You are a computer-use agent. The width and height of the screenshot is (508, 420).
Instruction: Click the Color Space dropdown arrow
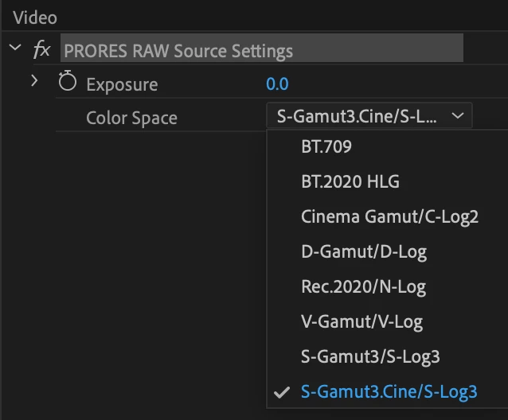[x=457, y=116]
